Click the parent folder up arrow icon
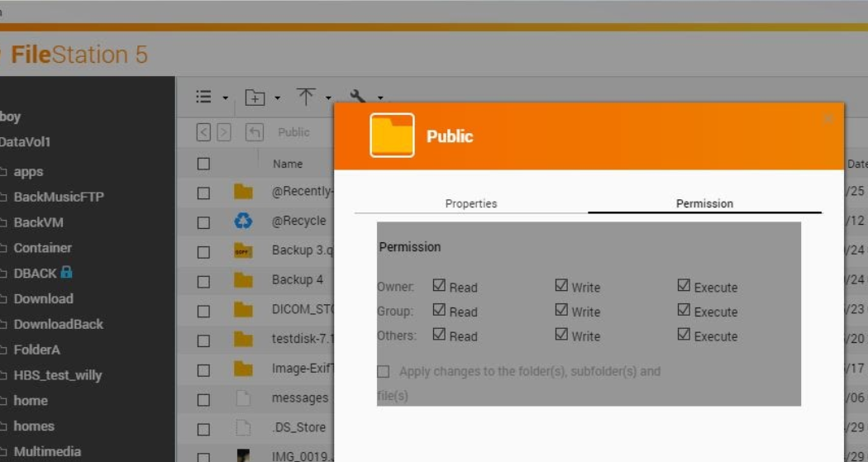Image resolution: width=868 pixels, height=462 pixels. [254, 132]
